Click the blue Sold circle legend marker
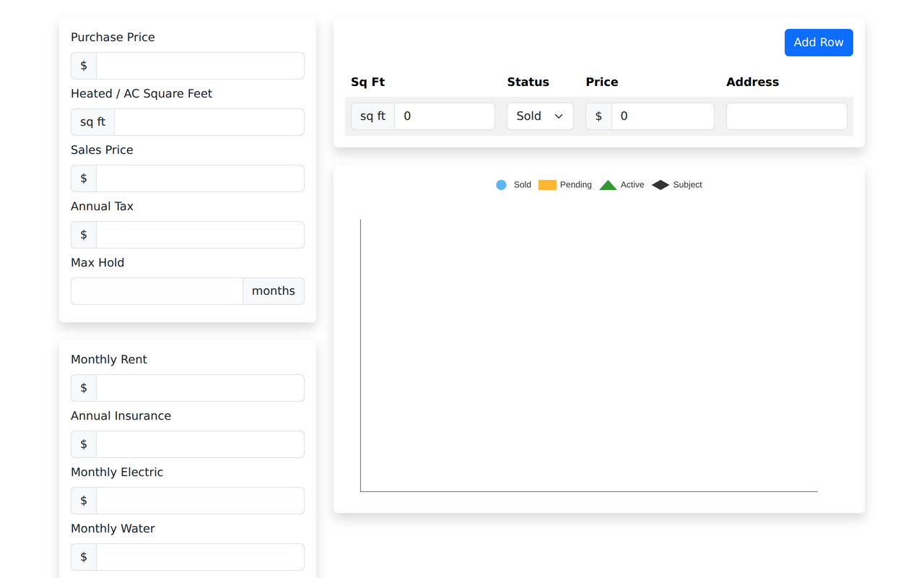 coord(501,184)
